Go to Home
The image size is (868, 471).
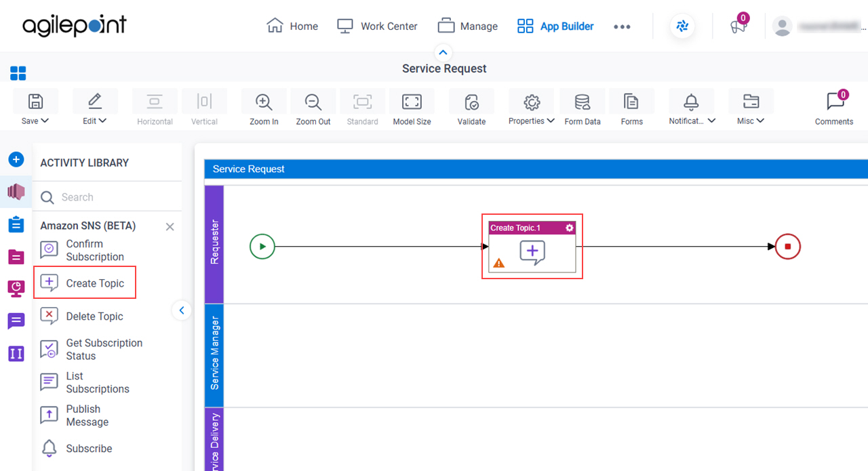[292, 26]
